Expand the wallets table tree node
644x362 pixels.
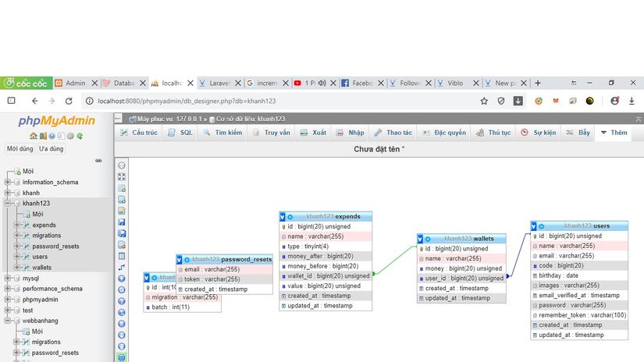coord(17,267)
